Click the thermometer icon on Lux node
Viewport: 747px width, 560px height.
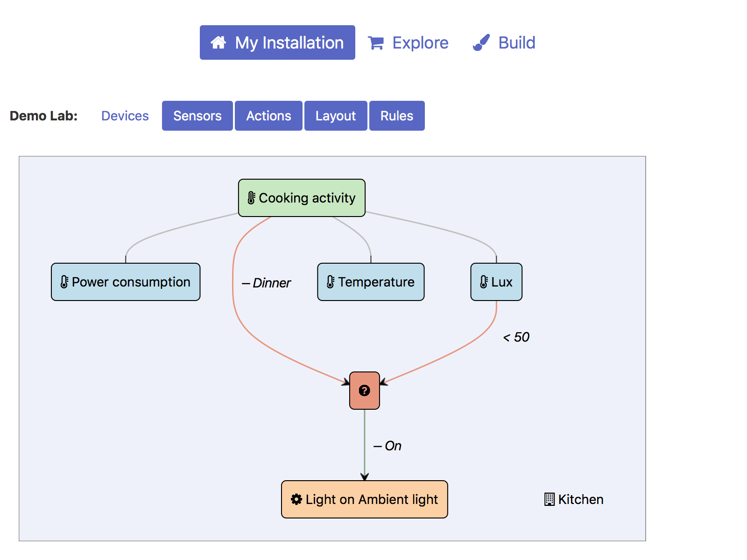[484, 282]
